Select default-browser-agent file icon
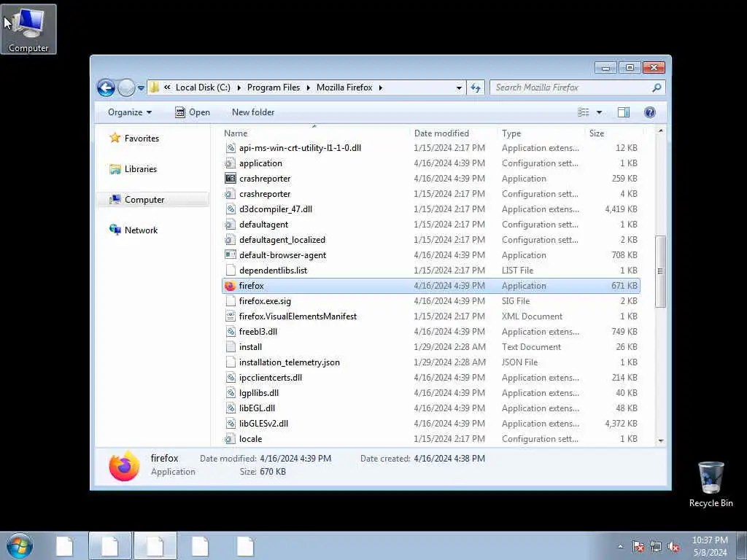Viewport: 747px width, 560px height. (230, 255)
